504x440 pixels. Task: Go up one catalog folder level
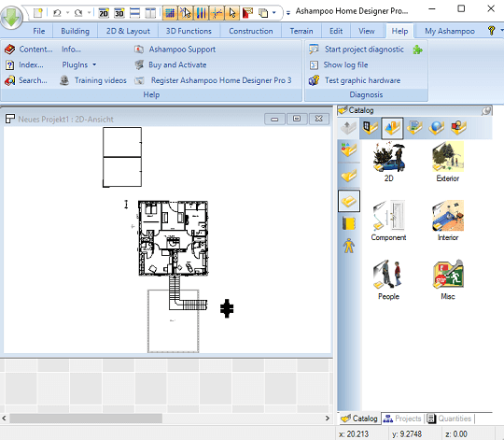348,128
